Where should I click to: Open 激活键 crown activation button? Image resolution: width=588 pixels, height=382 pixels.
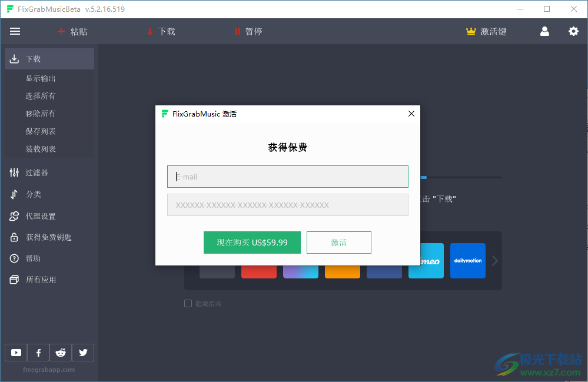pos(486,31)
